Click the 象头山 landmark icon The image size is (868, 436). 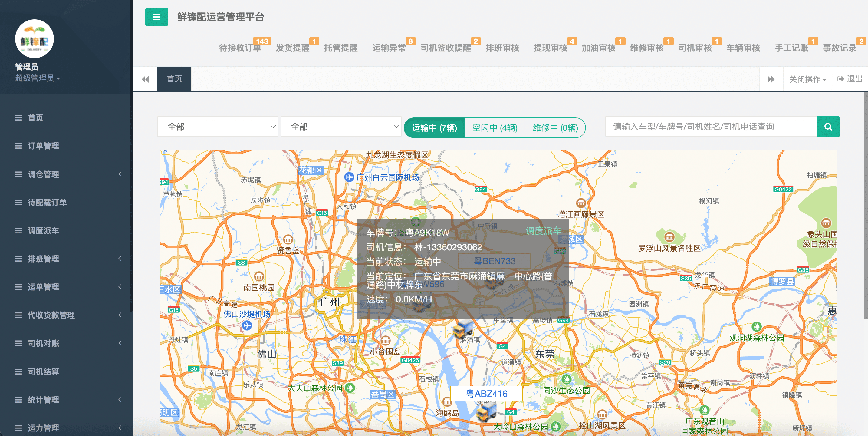click(x=826, y=223)
